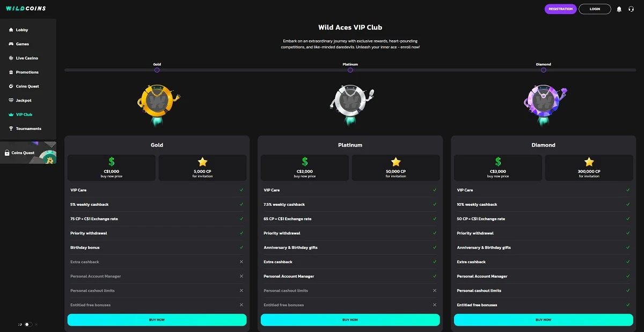Click the Live Casino chip icon
The height and width of the screenshot is (332, 644).
click(x=11, y=58)
